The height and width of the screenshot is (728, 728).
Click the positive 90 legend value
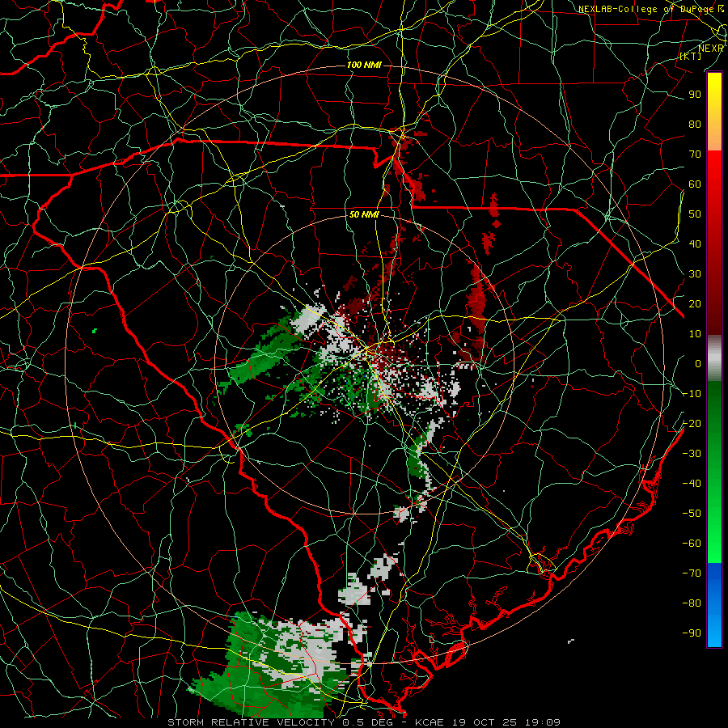[695, 95]
